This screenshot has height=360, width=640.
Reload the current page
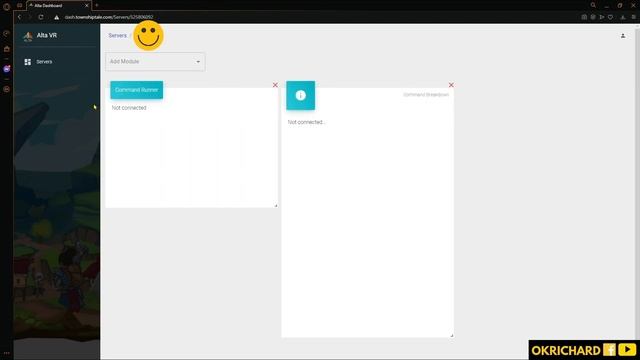click(41, 17)
